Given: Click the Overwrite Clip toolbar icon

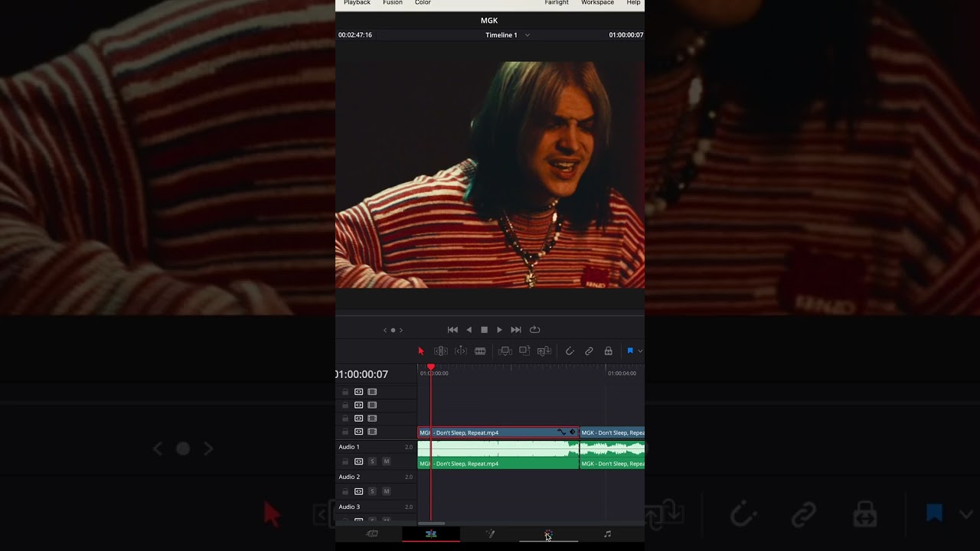Looking at the screenshot, I should coord(524,351).
